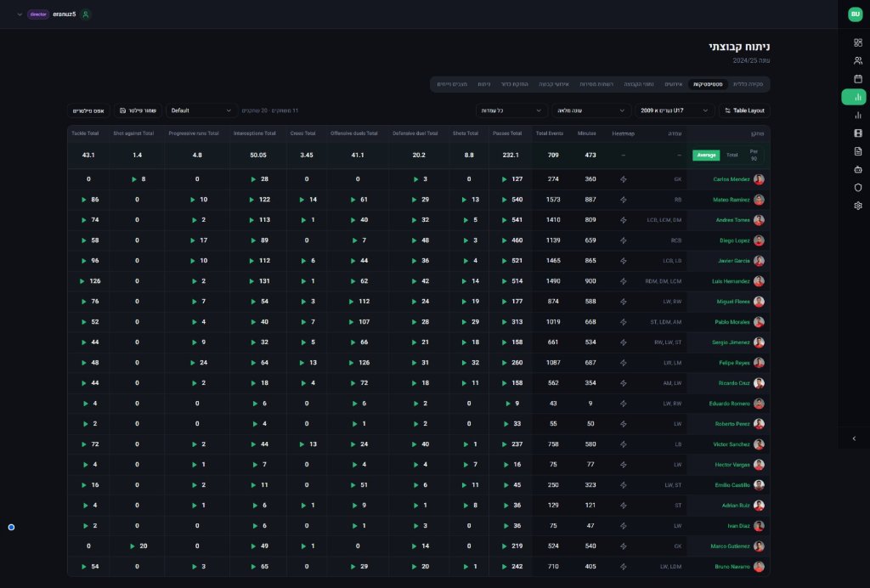Open the video film-strip sidebar icon

tap(858, 133)
